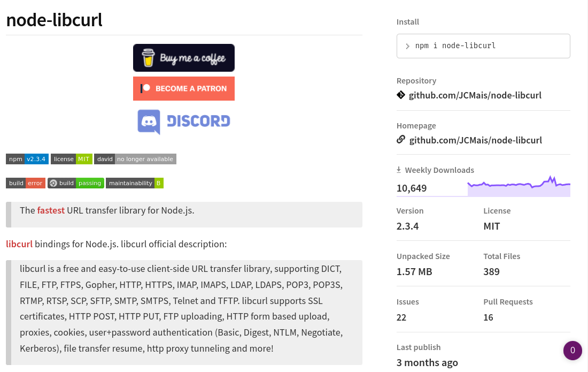This screenshot has width=588, height=372.
Task: Open the Become a Patron banner
Action: (184, 89)
